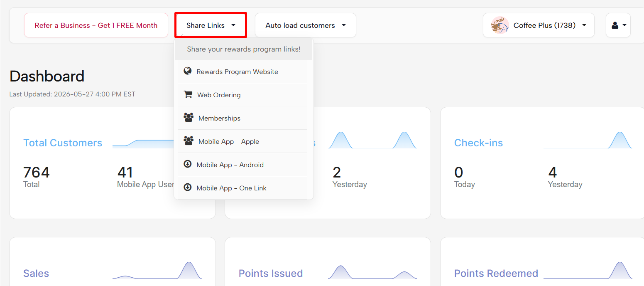Select the Memberships link option
This screenshot has width=644, height=286.
point(243,118)
